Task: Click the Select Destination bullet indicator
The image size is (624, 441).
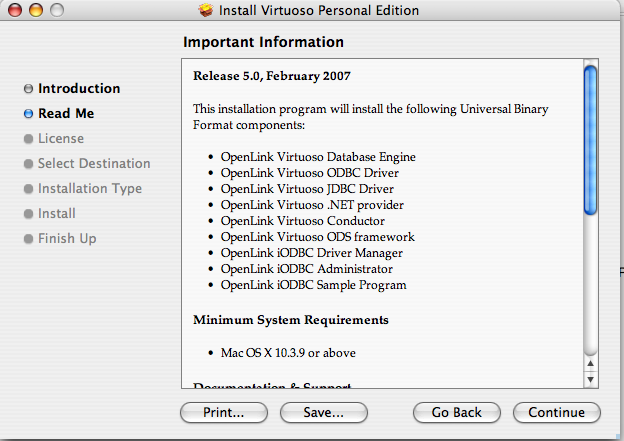Action: tap(28, 164)
